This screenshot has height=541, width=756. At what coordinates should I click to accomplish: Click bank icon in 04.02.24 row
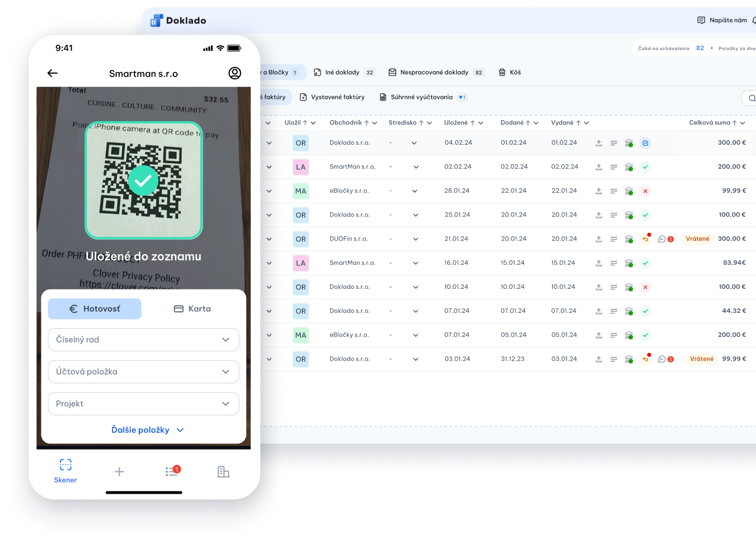[x=629, y=143]
